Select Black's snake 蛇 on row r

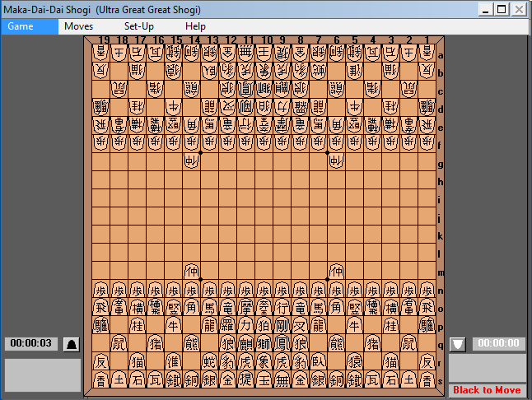210,361
